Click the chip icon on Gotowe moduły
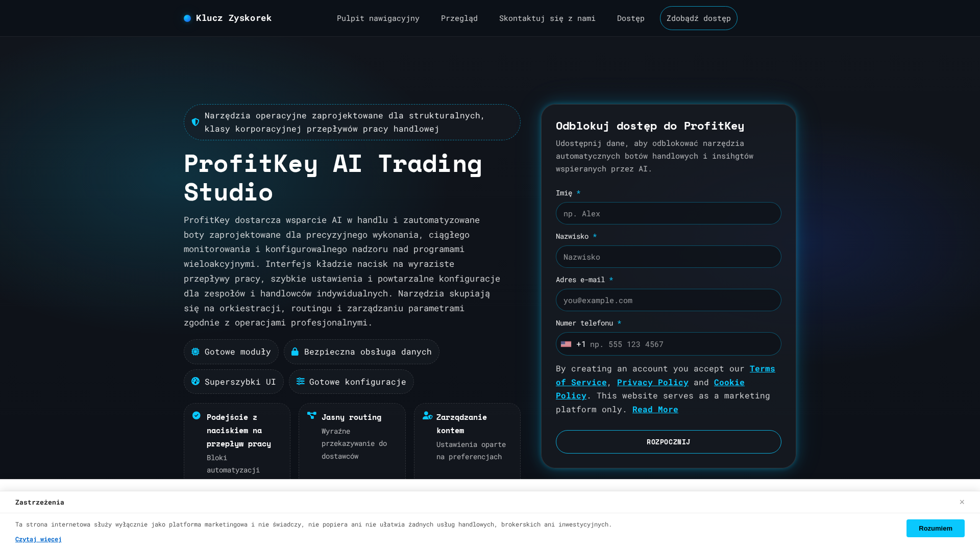The image size is (980, 551). point(195,352)
